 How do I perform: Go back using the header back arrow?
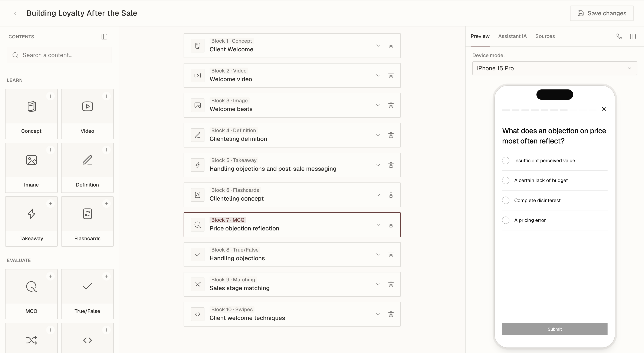pyautogui.click(x=16, y=13)
